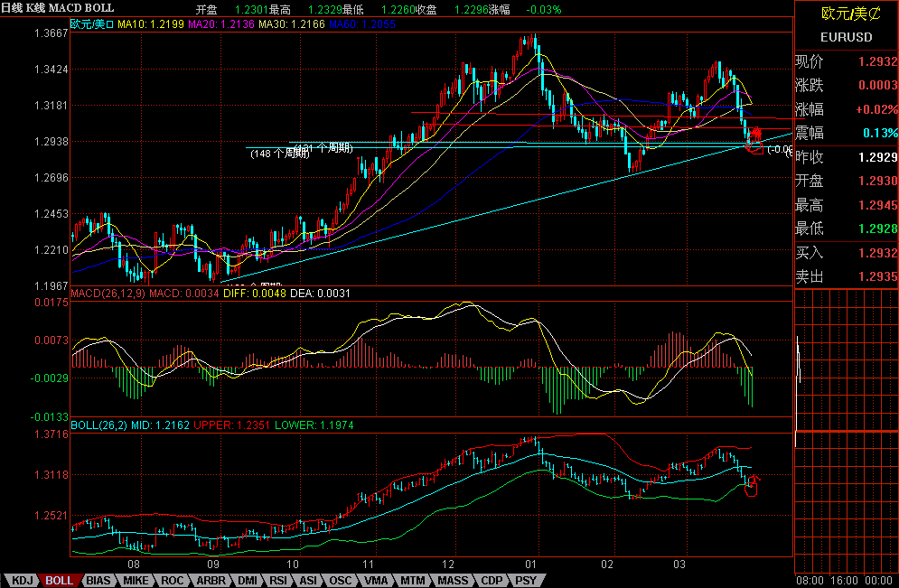Image resolution: width=899 pixels, height=588 pixels.
Task: Switch to the DMI indicator tab
Action: click(248, 581)
